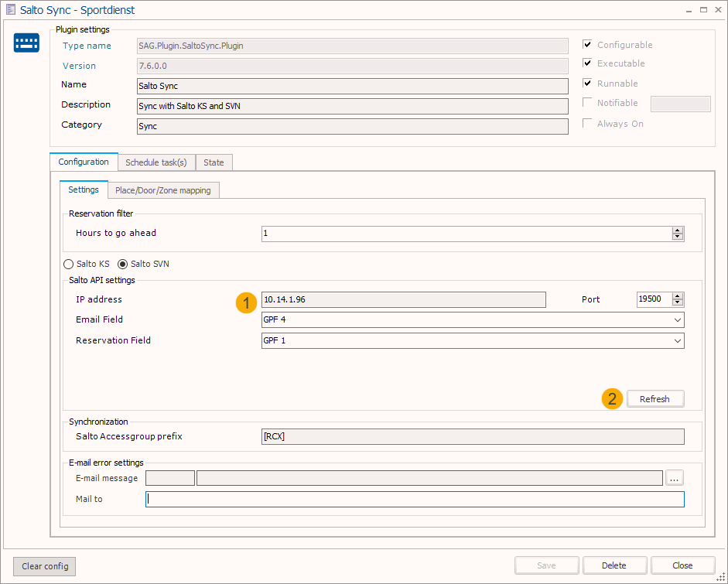The height and width of the screenshot is (584, 728).
Task: Click into the Mail to field
Action: [x=415, y=500]
